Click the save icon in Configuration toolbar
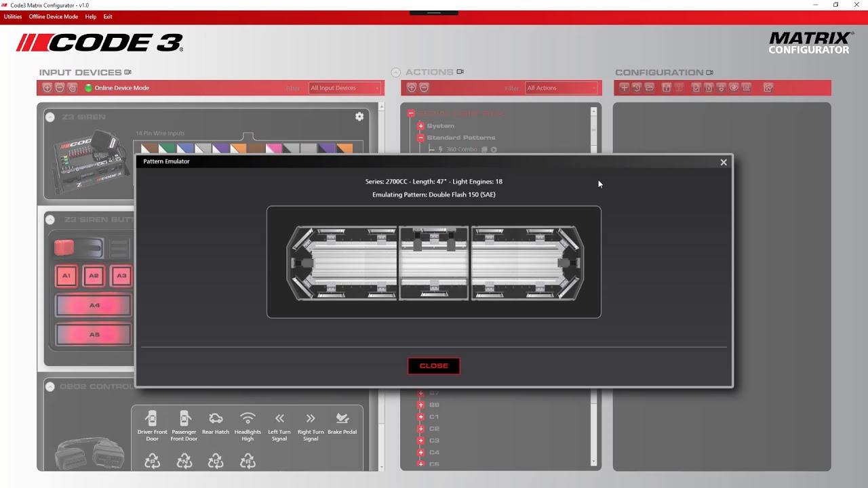Image resolution: width=868 pixels, height=488 pixels. [x=667, y=87]
